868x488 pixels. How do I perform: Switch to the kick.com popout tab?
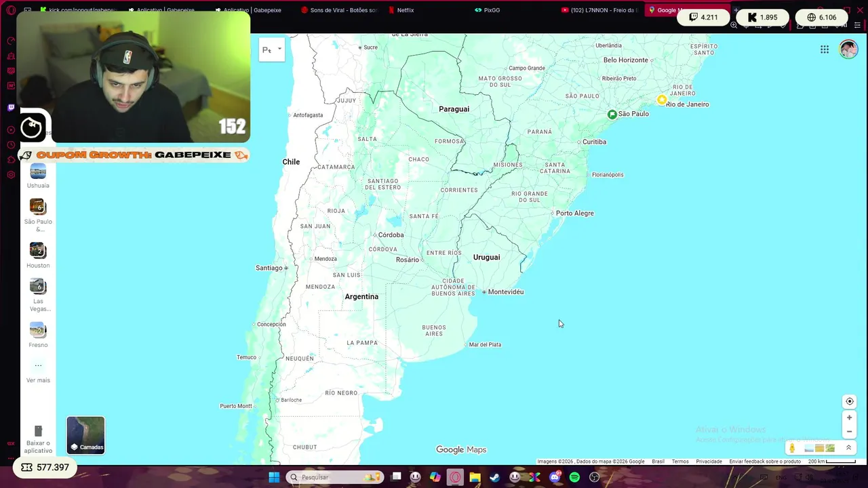tap(78, 10)
